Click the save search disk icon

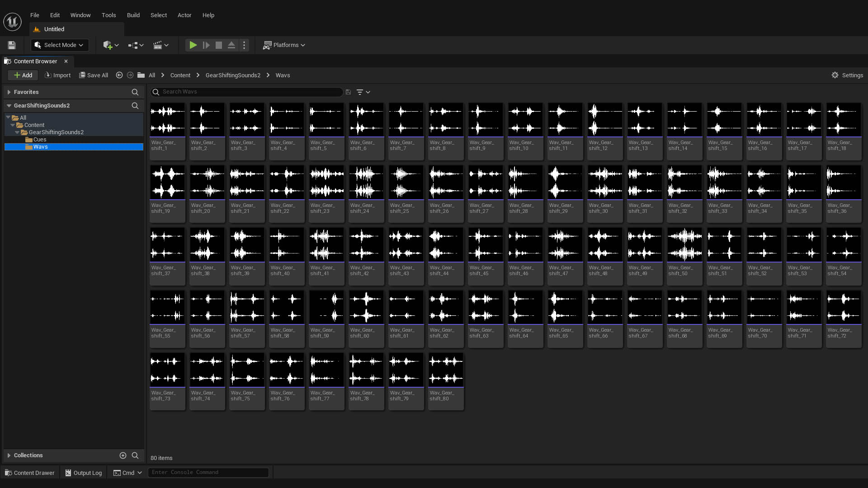tap(348, 92)
